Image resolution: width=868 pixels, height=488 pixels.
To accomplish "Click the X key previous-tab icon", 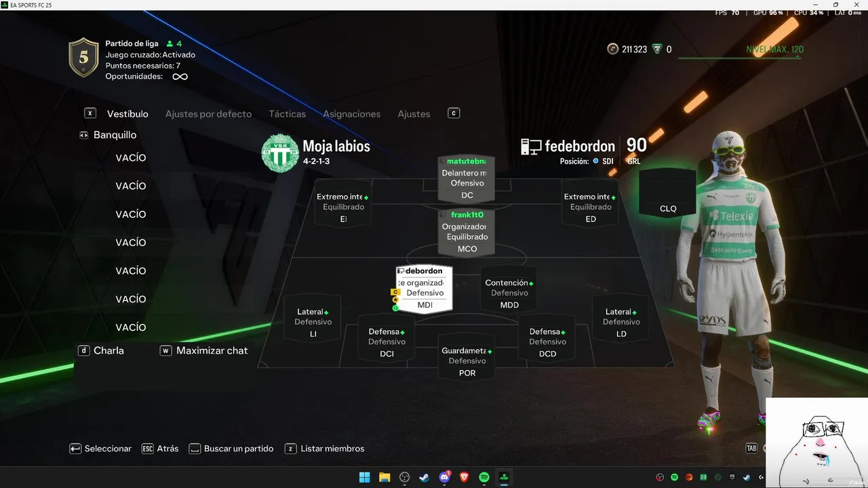I will (90, 113).
